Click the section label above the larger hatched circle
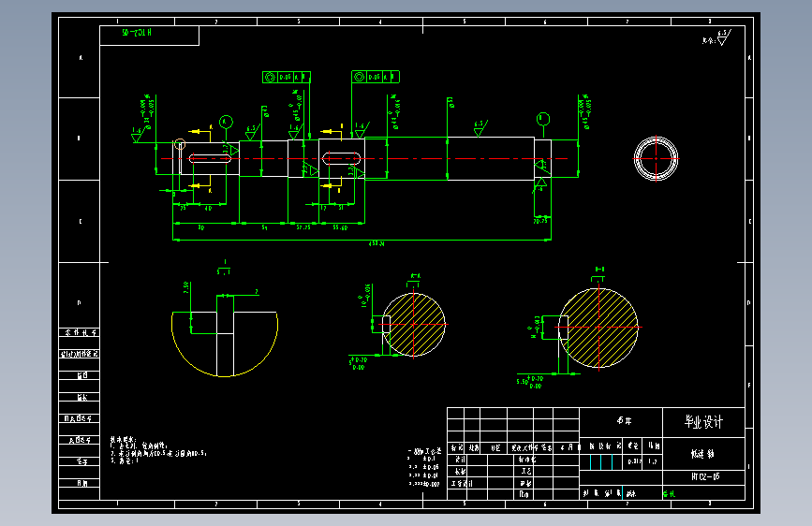 pos(599,270)
